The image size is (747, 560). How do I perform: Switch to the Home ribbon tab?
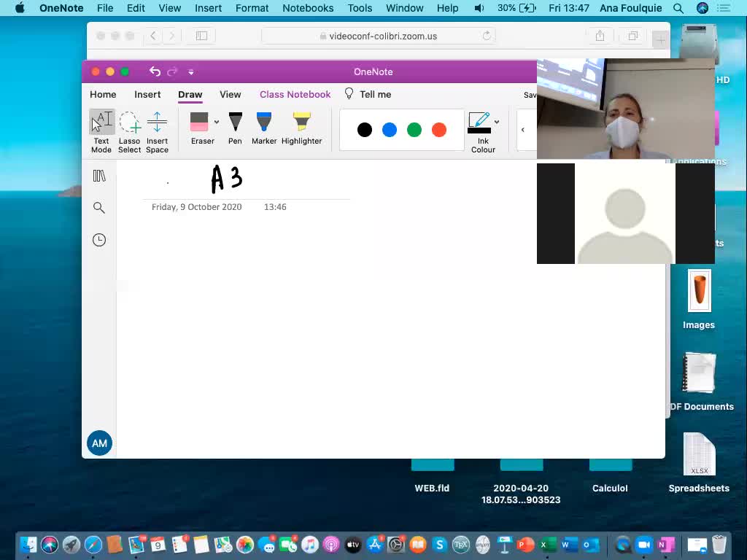103,94
